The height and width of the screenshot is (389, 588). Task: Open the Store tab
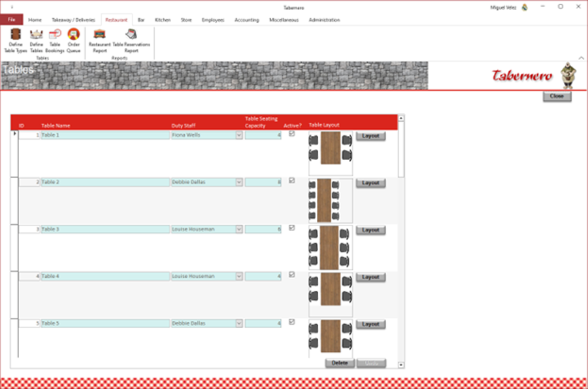tap(186, 20)
